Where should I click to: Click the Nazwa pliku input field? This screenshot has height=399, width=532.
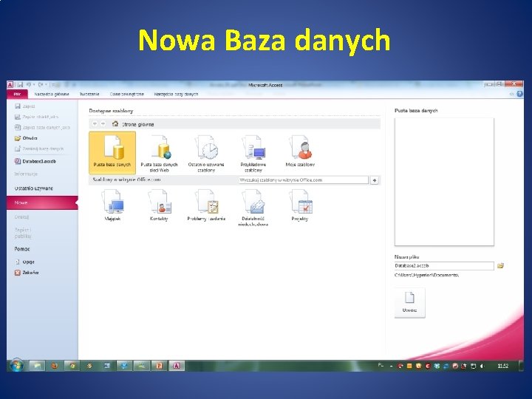click(x=444, y=266)
